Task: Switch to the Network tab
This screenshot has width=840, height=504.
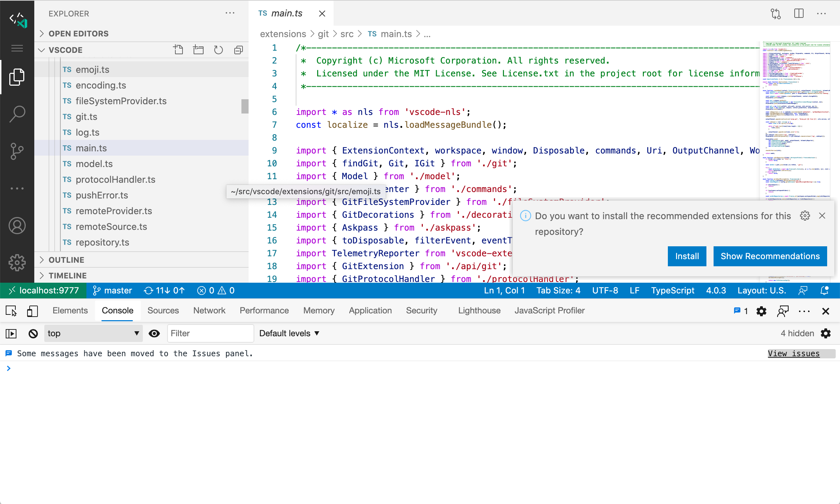Action: tap(209, 311)
